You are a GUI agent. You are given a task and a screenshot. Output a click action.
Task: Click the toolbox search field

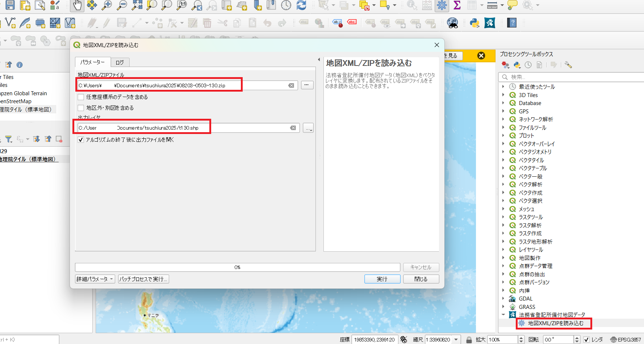[x=571, y=77]
